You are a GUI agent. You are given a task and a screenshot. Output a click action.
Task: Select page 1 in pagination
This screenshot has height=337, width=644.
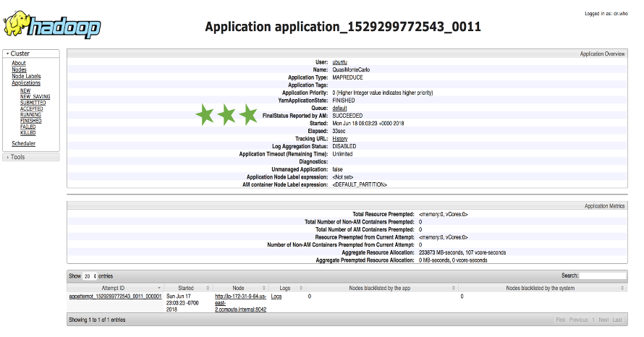(593, 320)
